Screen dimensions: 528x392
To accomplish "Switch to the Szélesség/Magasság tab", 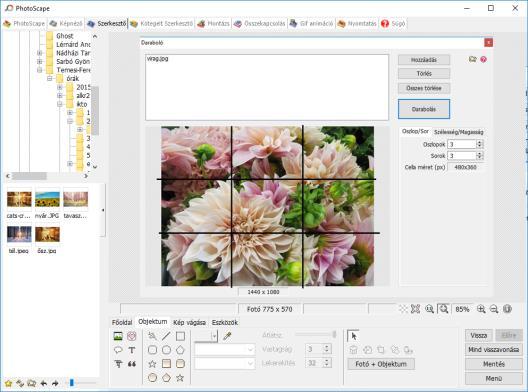I will 458,132.
